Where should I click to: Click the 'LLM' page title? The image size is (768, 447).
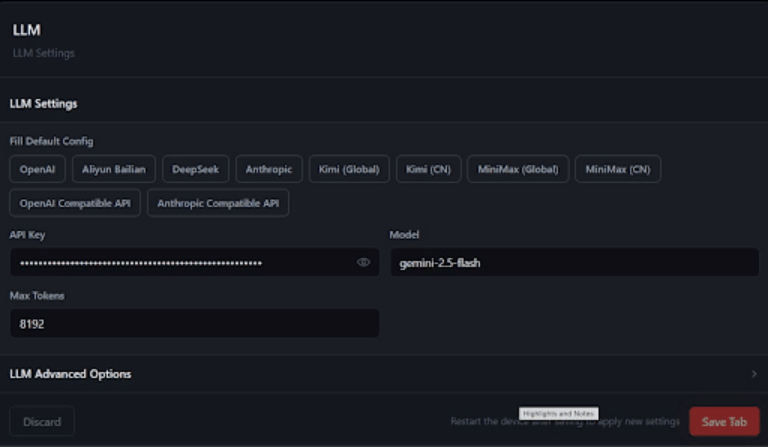coord(26,30)
